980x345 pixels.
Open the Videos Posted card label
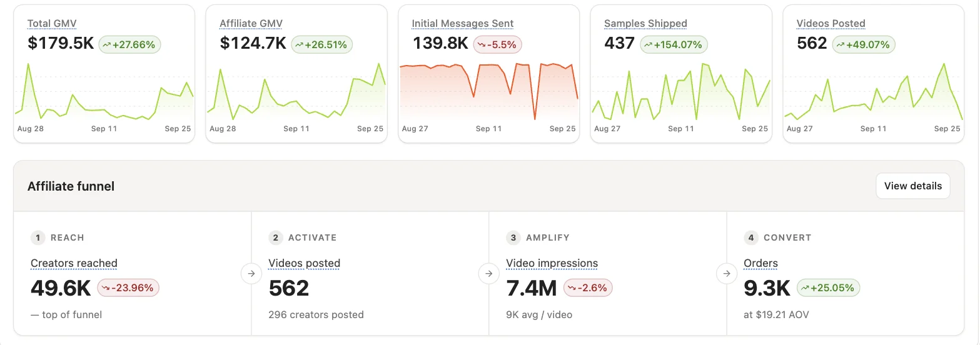831,24
